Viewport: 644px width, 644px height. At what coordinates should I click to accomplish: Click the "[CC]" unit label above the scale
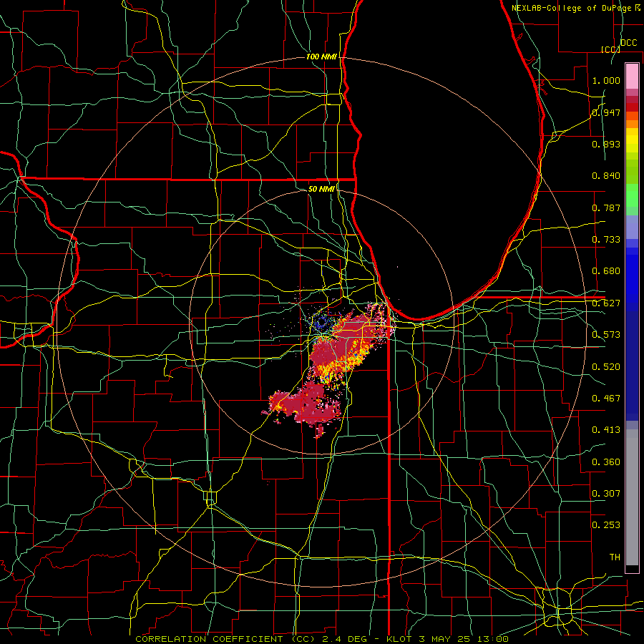(x=610, y=49)
